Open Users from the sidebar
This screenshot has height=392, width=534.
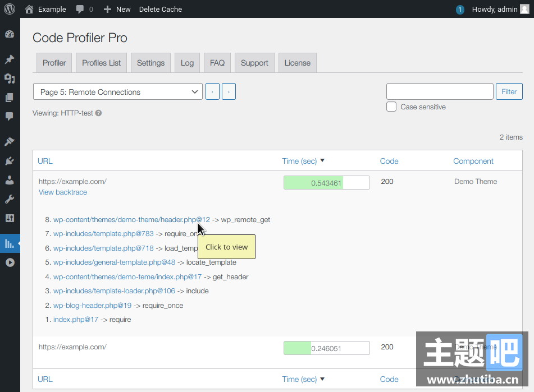coord(10,180)
